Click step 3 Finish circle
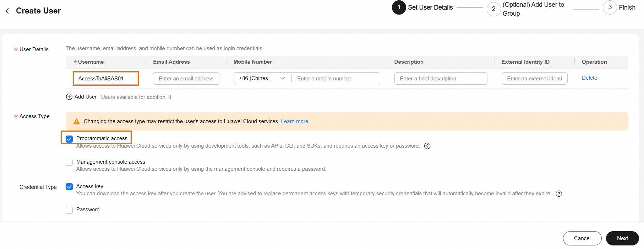Image resolution: width=644 pixels, height=249 pixels. [610, 7]
